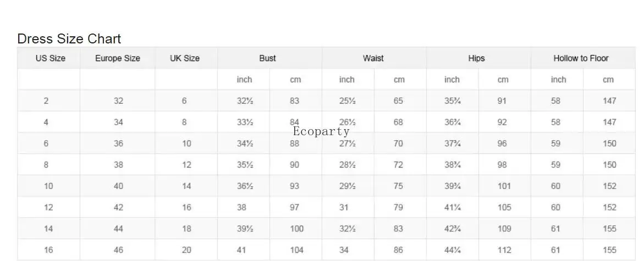Select the Waist column header
Image resolution: width=644 pixels, height=261 pixels.
pyautogui.click(x=373, y=58)
